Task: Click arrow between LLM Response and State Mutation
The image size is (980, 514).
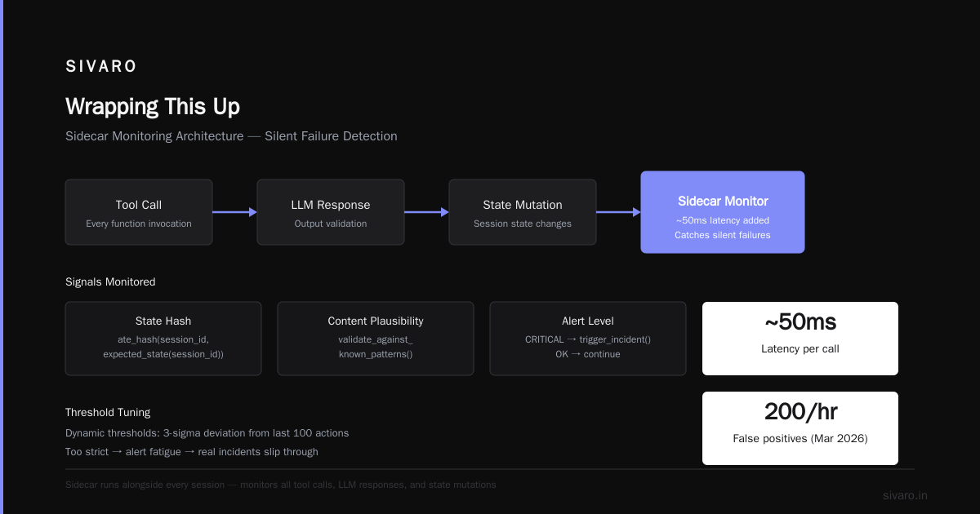Action: point(427,212)
